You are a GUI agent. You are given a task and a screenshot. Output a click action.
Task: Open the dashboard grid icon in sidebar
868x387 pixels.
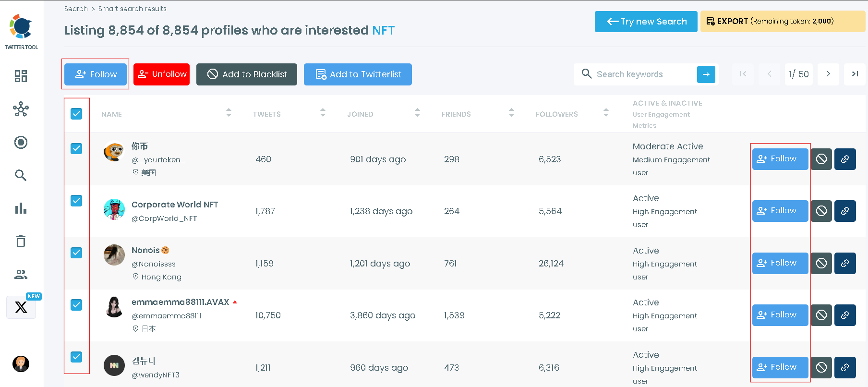21,76
